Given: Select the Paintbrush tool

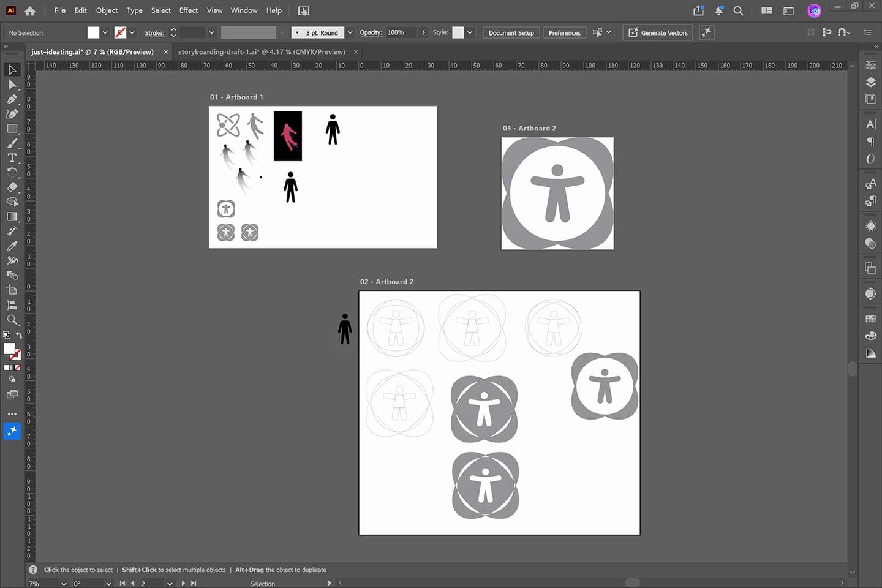Looking at the screenshot, I should (12, 143).
